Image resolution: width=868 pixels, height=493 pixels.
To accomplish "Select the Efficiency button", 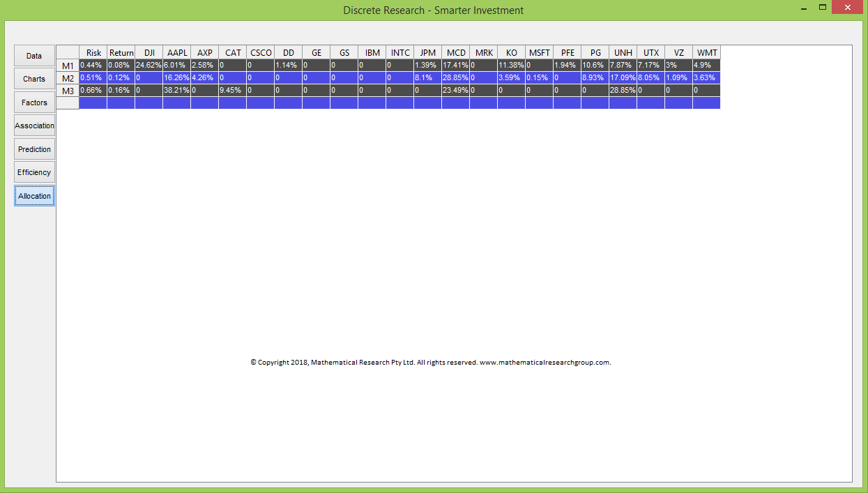I will point(34,172).
